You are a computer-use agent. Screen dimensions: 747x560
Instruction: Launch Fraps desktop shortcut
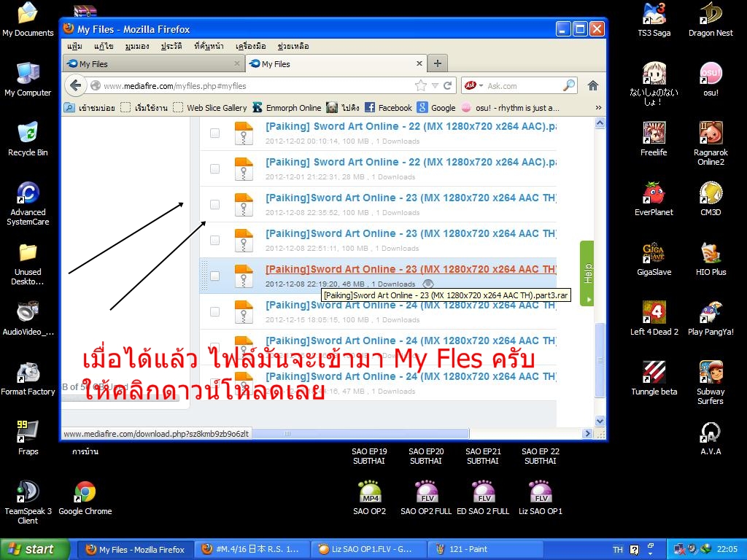28,437
